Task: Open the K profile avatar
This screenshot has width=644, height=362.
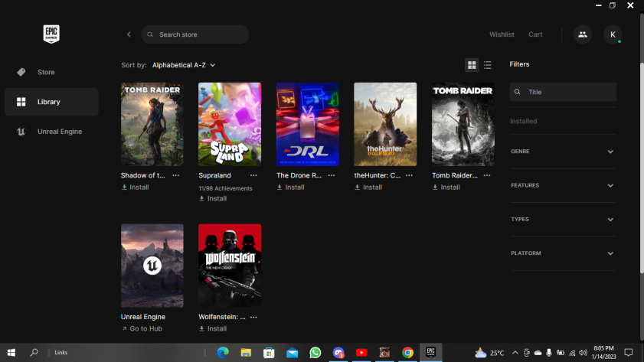Action: point(613,34)
